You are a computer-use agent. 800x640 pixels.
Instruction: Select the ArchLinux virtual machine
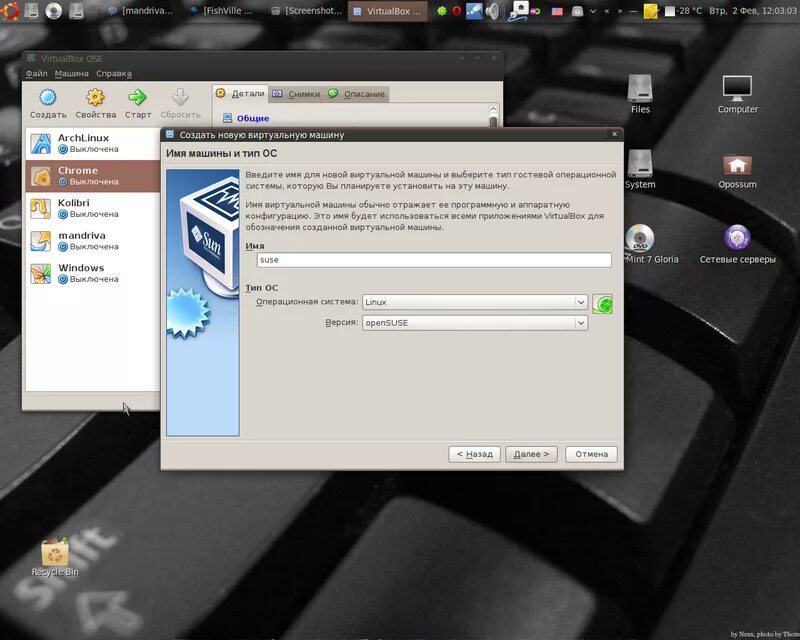(x=93, y=143)
